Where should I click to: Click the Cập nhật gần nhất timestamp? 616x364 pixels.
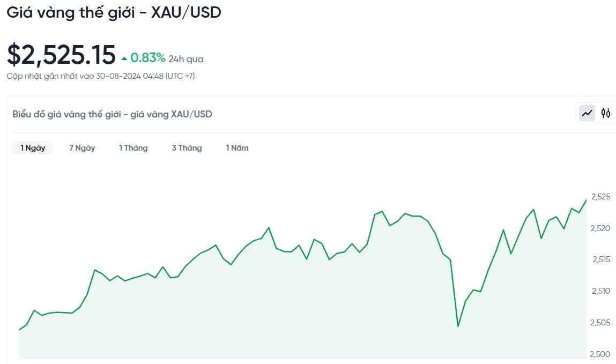[x=101, y=76]
